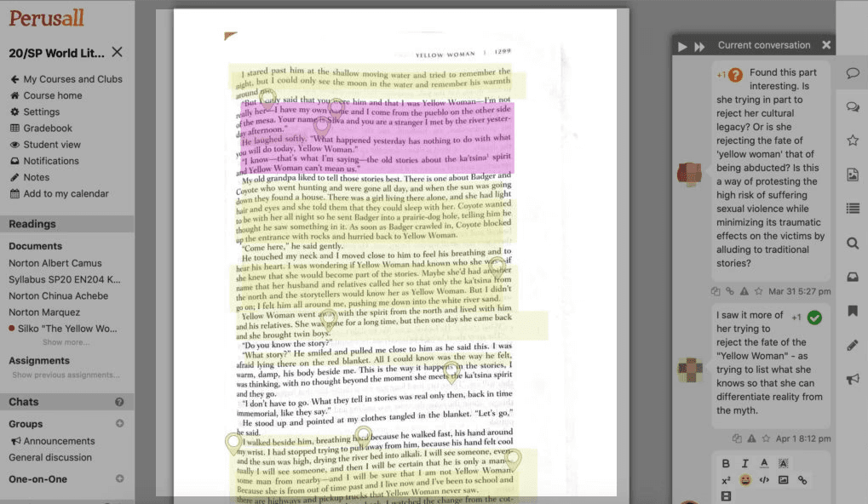Open the Norton Marquez document
868x504 pixels.
pyautogui.click(x=44, y=312)
